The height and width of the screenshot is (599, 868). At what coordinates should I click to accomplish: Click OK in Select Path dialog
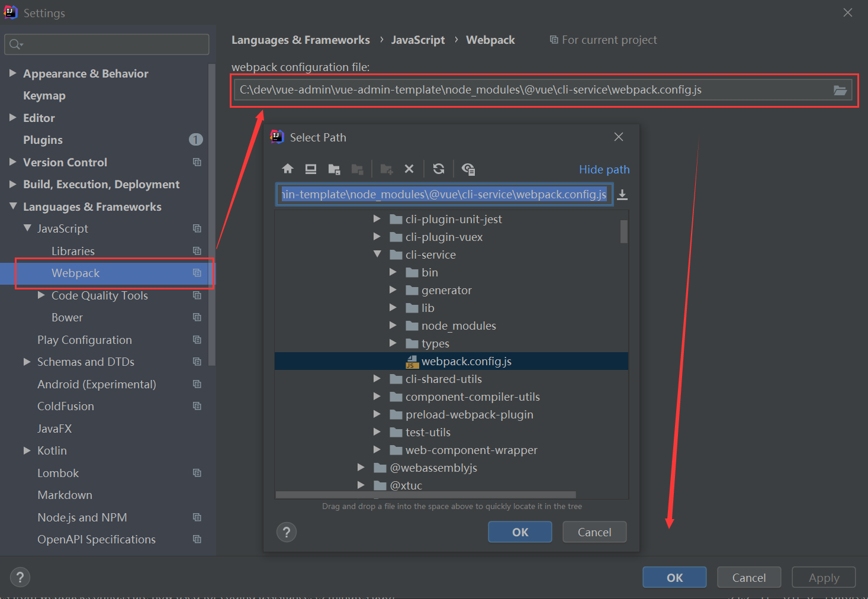pyautogui.click(x=520, y=532)
